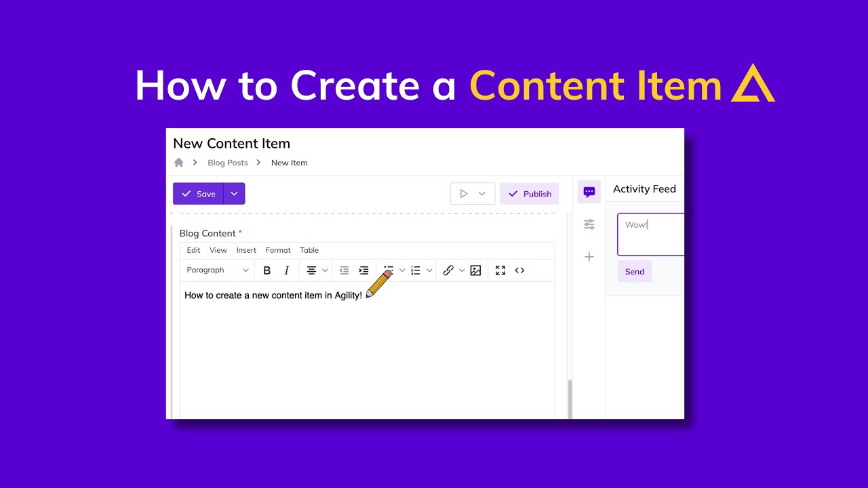The image size is (868, 488).
Task: Open the Format menu of the editor
Action: [278, 250]
